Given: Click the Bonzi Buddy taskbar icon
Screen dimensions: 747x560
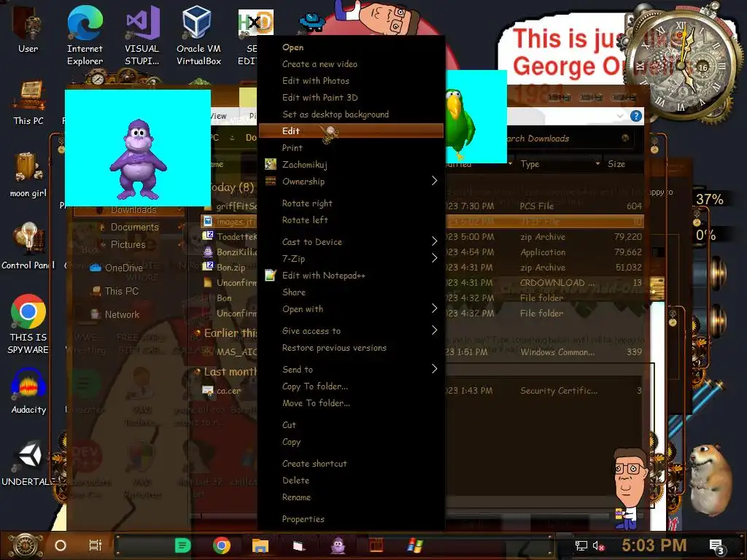Looking at the screenshot, I should pyautogui.click(x=338, y=545).
